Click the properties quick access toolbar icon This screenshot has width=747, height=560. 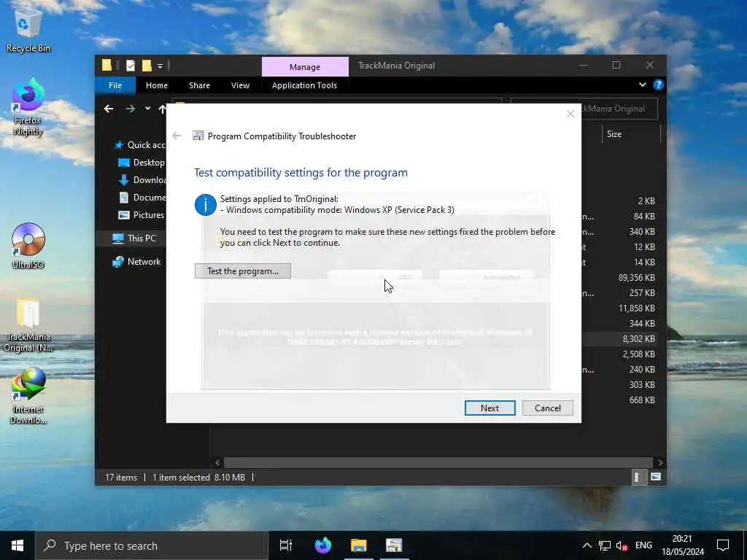pyautogui.click(x=130, y=66)
